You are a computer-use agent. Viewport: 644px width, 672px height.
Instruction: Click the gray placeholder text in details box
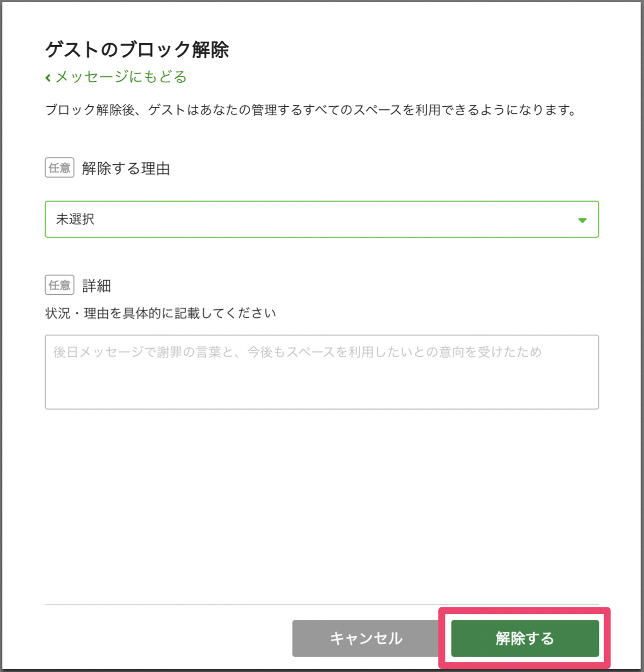point(297,352)
